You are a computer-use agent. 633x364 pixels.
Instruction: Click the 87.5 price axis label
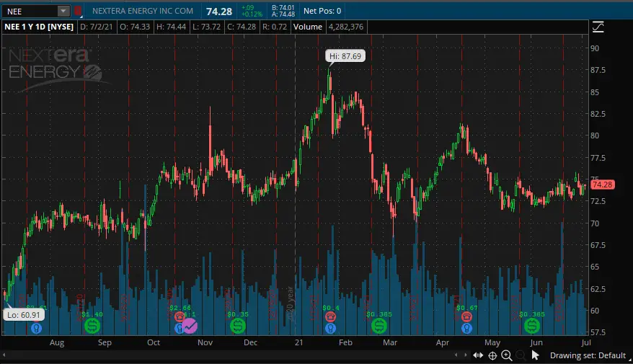click(598, 70)
